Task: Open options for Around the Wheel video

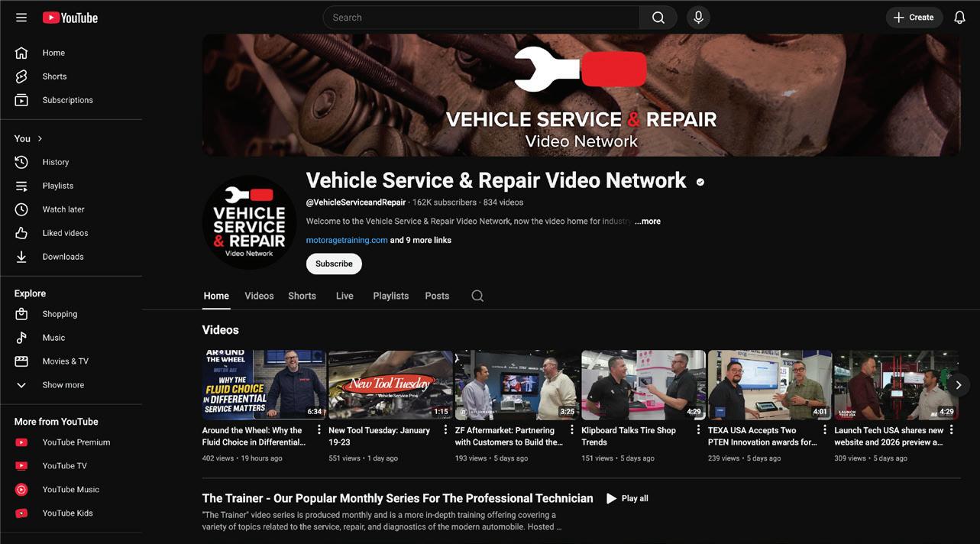Action: coord(319,430)
